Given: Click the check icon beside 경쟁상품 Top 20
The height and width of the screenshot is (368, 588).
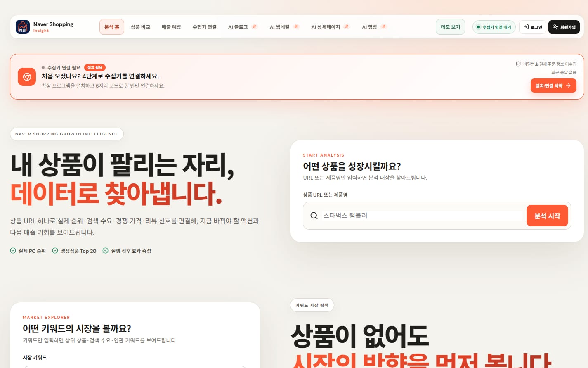Looking at the screenshot, I should (55, 251).
